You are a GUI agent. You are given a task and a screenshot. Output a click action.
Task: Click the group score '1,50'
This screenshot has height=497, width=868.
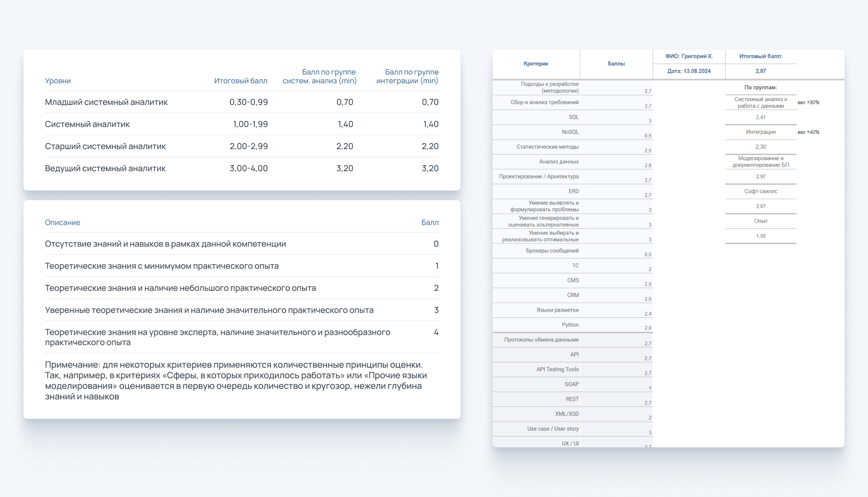(x=761, y=236)
